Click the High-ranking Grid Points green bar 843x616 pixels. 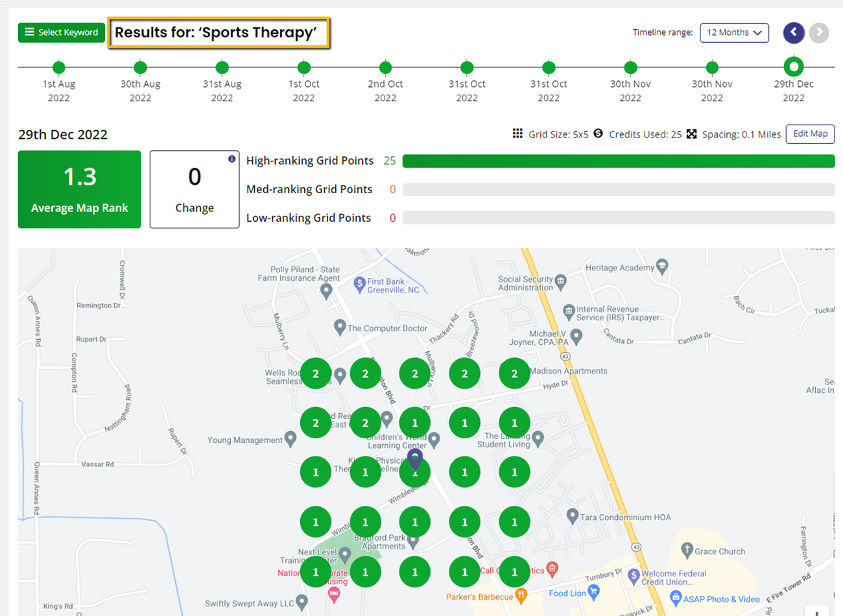[x=618, y=161]
